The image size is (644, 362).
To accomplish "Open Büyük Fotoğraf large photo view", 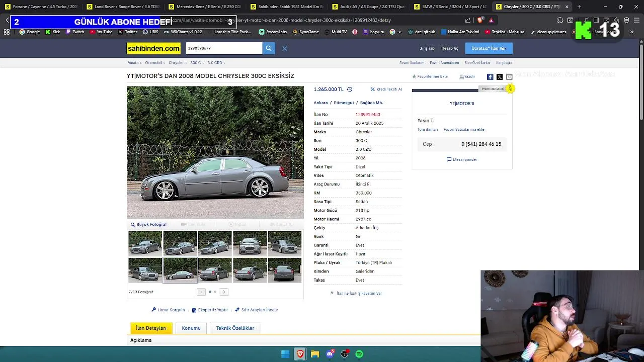I will [148, 224].
